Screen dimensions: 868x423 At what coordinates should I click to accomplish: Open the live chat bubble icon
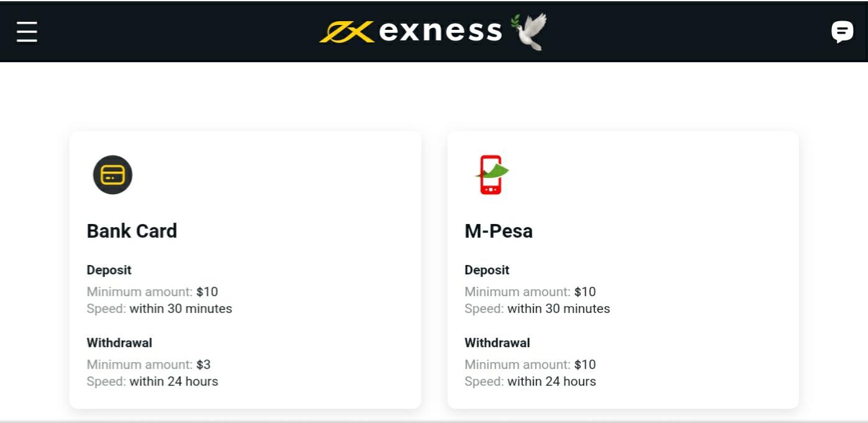point(842,31)
